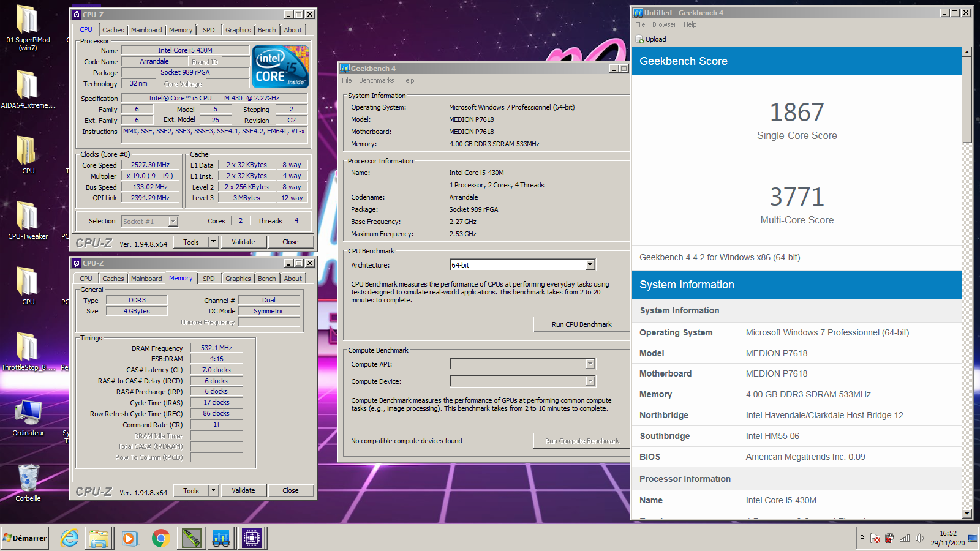Click the Upload icon in the Geekbench results window
This screenshot has height=551, width=980.
[639, 39]
